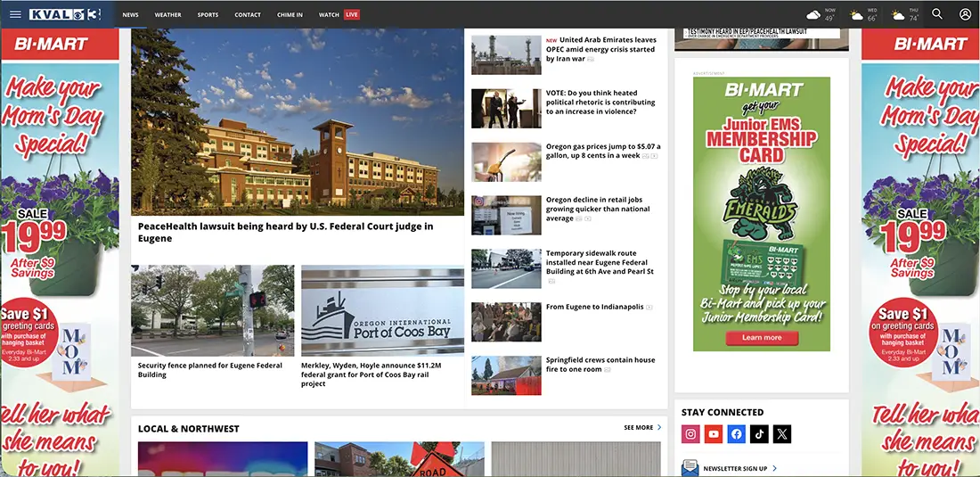The image size is (980, 477).
Task: Click the Road sign thumbnail in Local & Northwest
Action: click(x=399, y=459)
